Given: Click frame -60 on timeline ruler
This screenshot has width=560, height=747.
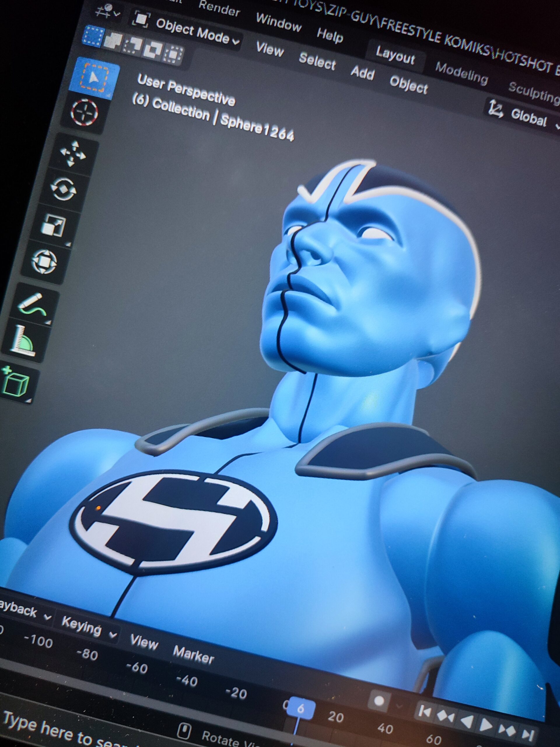Looking at the screenshot, I should pos(137,667).
